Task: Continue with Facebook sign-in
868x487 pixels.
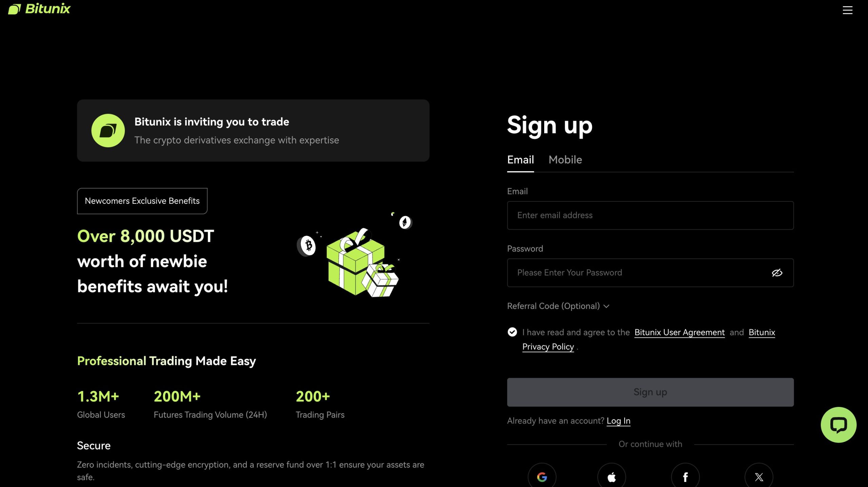Action: [685, 477]
